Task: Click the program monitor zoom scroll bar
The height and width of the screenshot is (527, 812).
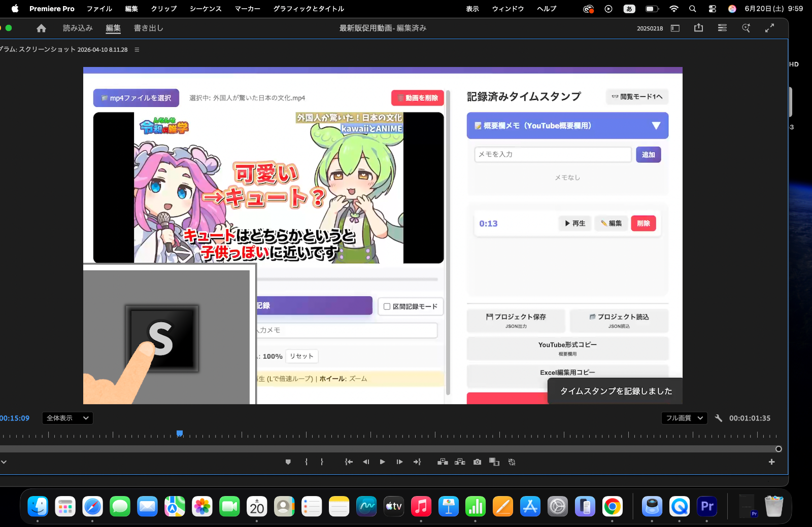Action: [x=388, y=449]
